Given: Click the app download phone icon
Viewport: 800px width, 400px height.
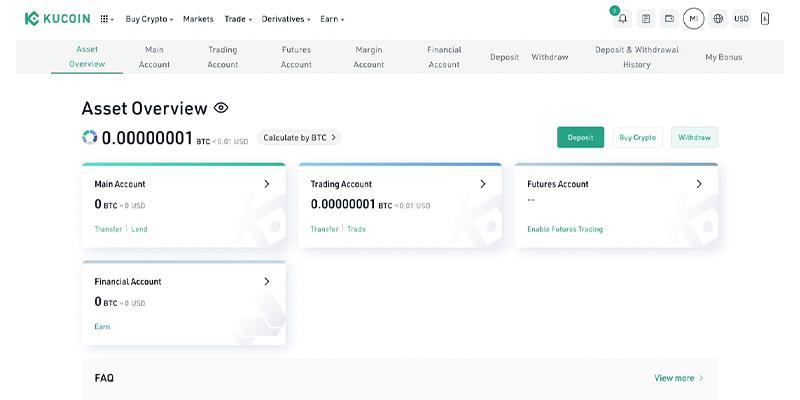Looking at the screenshot, I should [x=764, y=19].
